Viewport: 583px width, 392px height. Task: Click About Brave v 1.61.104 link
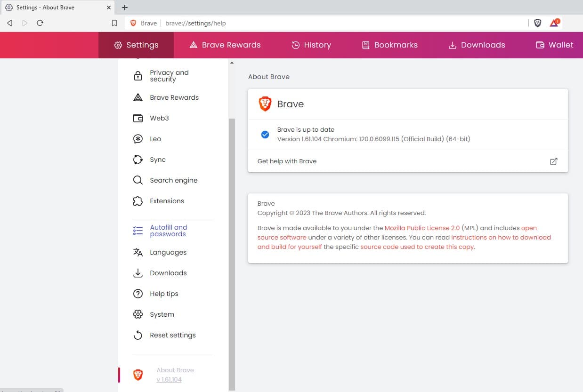pos(175,375)
